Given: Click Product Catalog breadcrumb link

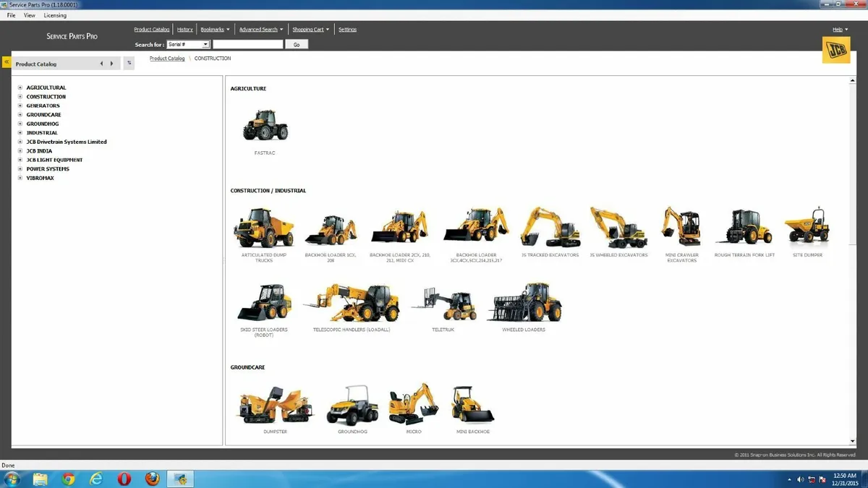Looking at the screenshot, I should 167,59.
